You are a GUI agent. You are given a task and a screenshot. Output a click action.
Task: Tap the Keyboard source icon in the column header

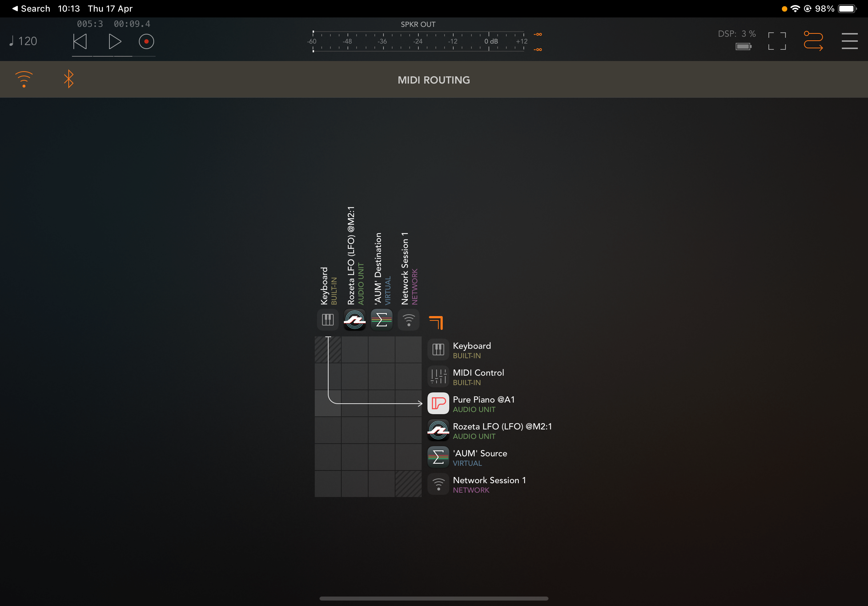pos(327,320)
